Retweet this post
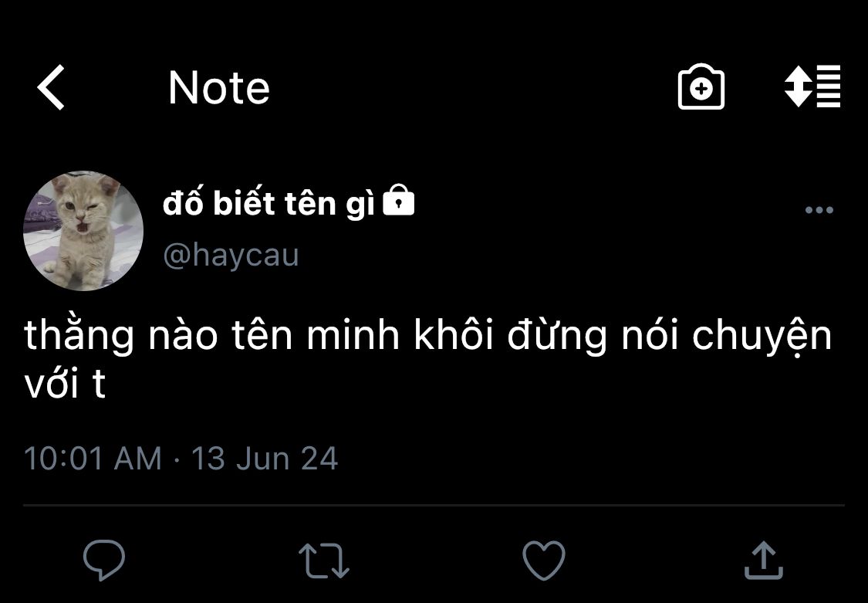Screen dimensions: 868x603 tap(324, 560)
